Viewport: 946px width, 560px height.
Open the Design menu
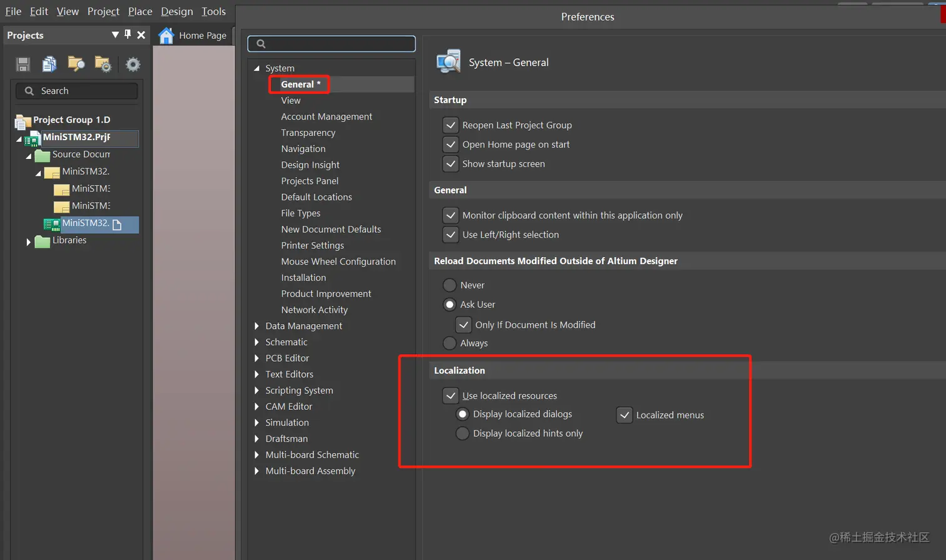(177, 11)
